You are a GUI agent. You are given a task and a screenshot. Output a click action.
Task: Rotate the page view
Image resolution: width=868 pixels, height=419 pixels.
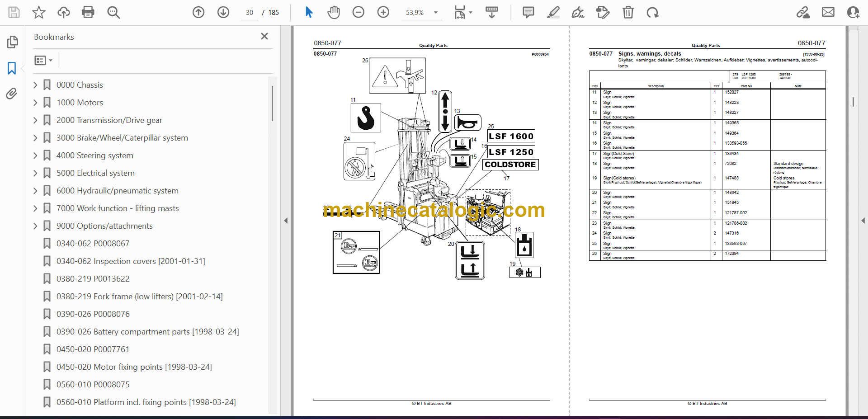tap(652, 12)
